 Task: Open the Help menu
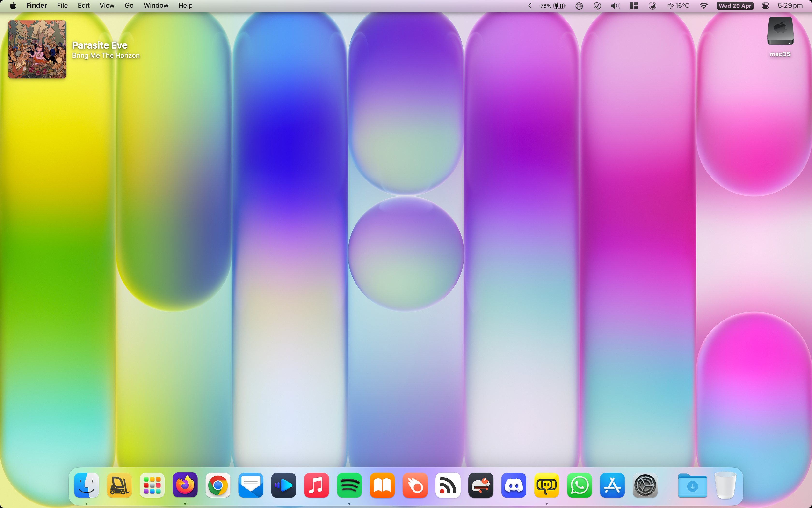click(x=185, y=6)
